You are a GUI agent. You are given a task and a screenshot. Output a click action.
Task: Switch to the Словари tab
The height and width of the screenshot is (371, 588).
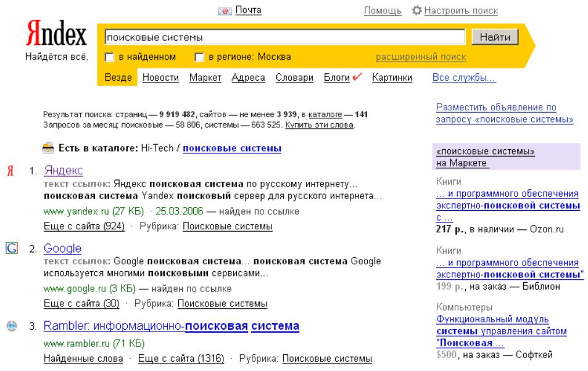[294, 78]
